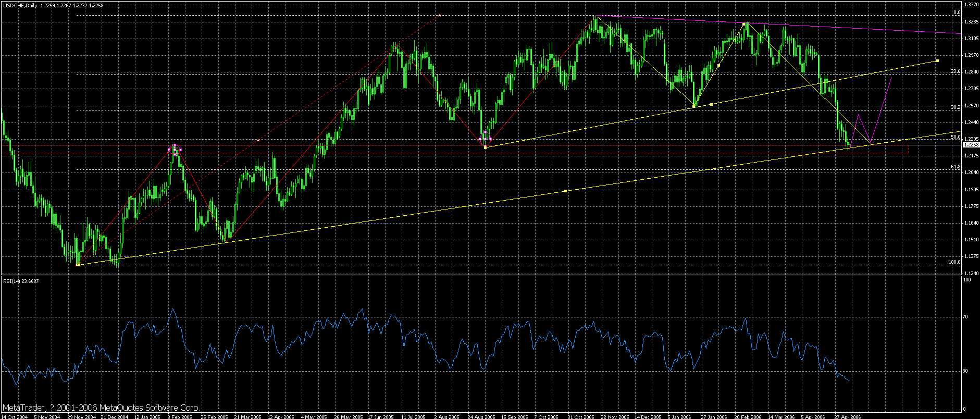Click the 1.2570 price axis label
980x419 pixels.
pyautogui.click(x=971, y=106)
